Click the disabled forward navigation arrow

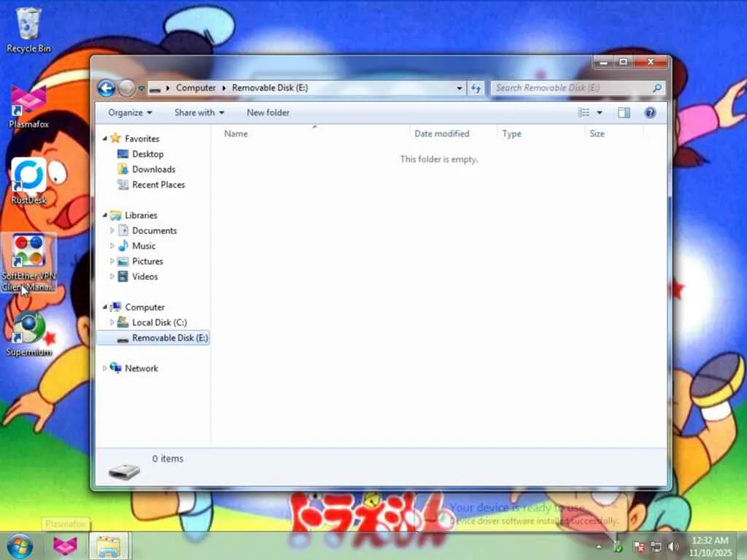(x=127, y=88)
